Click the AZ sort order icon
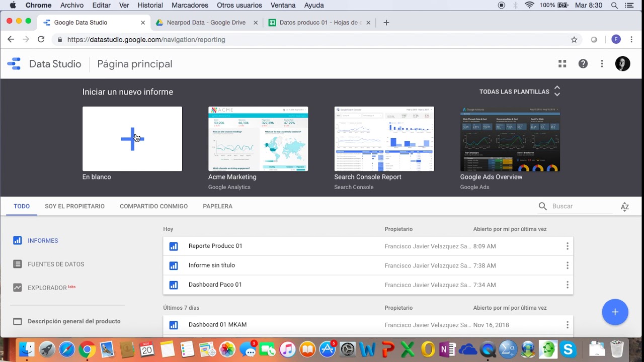The height and width of the screenshot is (362, 644). coord(625,207)
